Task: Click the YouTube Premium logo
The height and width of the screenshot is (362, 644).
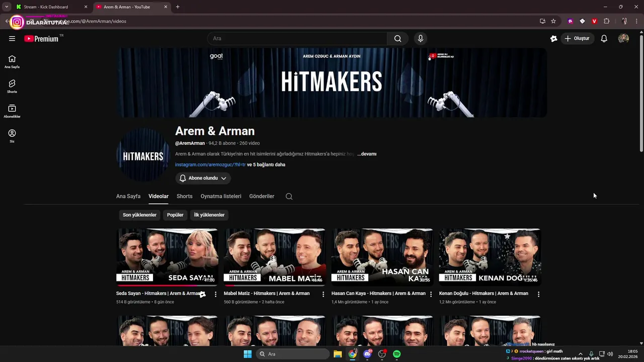Action: [x=41, y=39]
